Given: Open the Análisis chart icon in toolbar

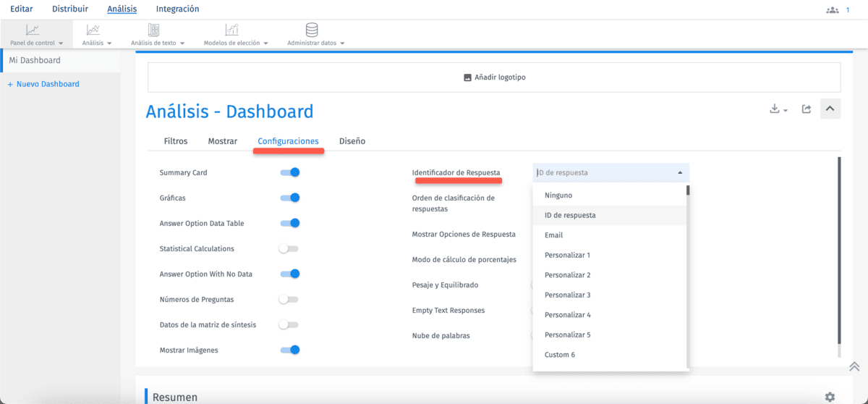Looking at the screenshot, I should pyautogui.click(x=93, y=30).
